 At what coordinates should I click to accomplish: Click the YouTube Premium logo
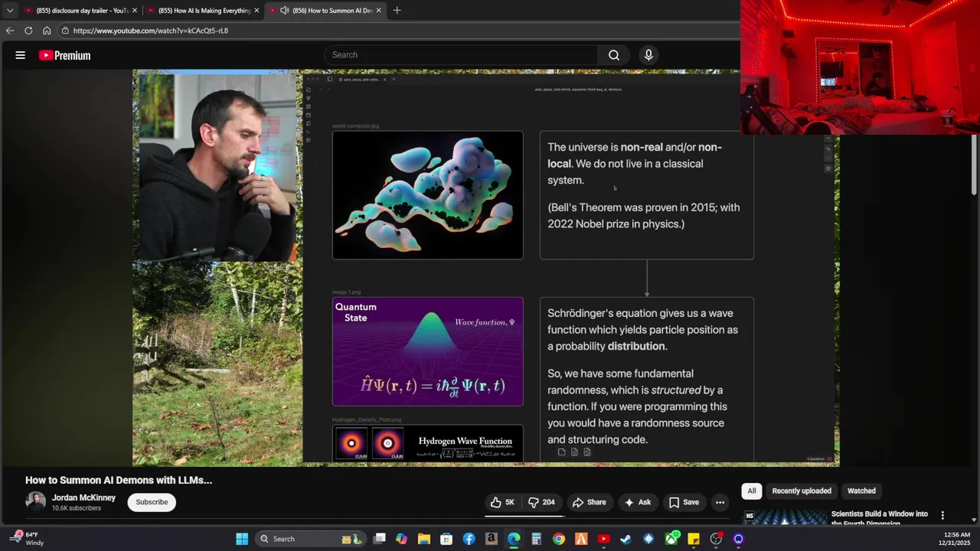65,55
